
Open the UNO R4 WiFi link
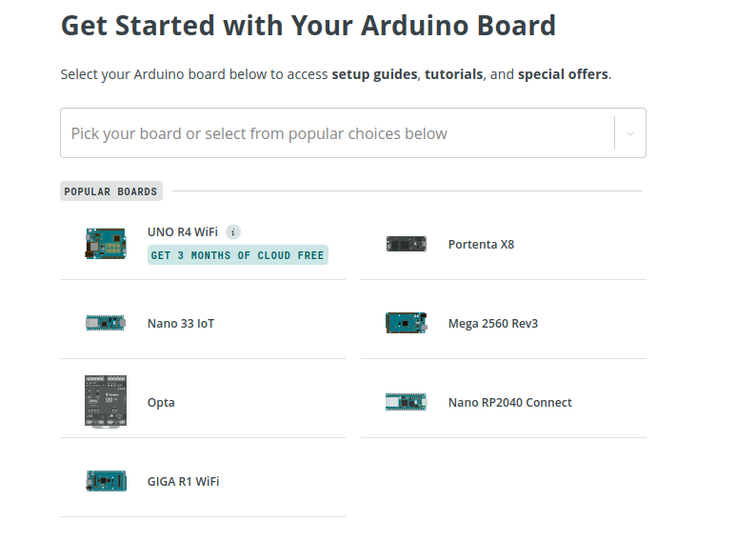(x=183, y=232)
